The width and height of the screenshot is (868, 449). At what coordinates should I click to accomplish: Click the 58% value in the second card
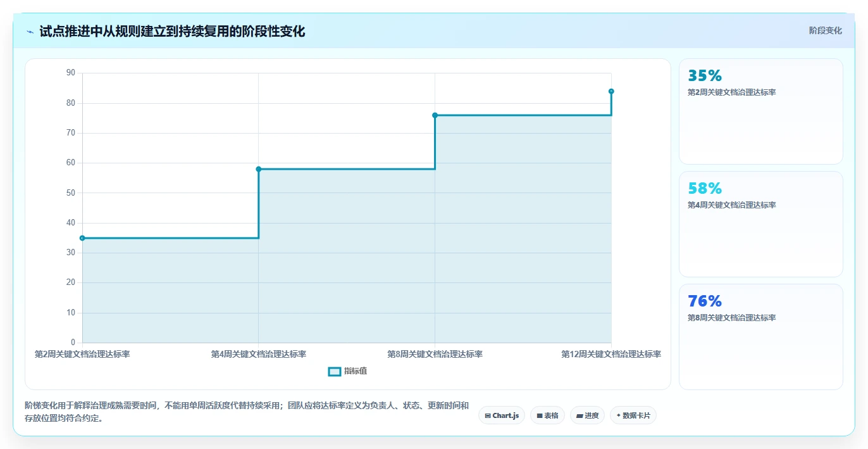point(705,189)
